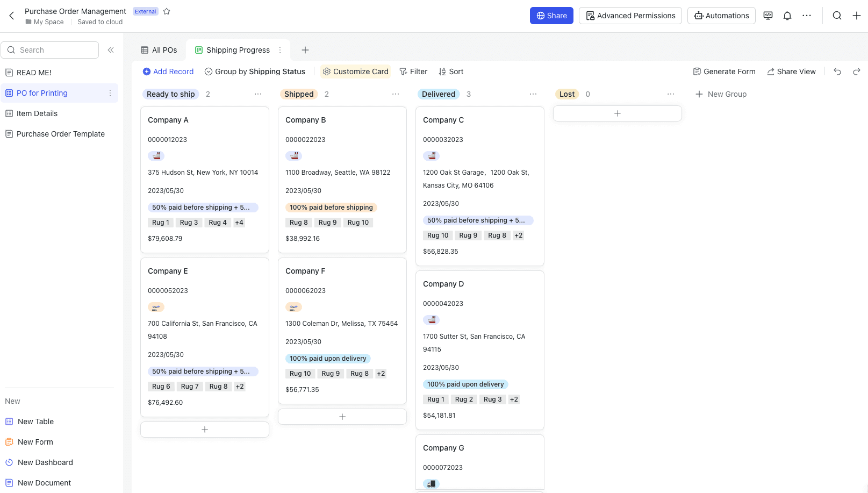Click ship icon on Company C card
Screen dimensions: 868x493
pos(432,156)
